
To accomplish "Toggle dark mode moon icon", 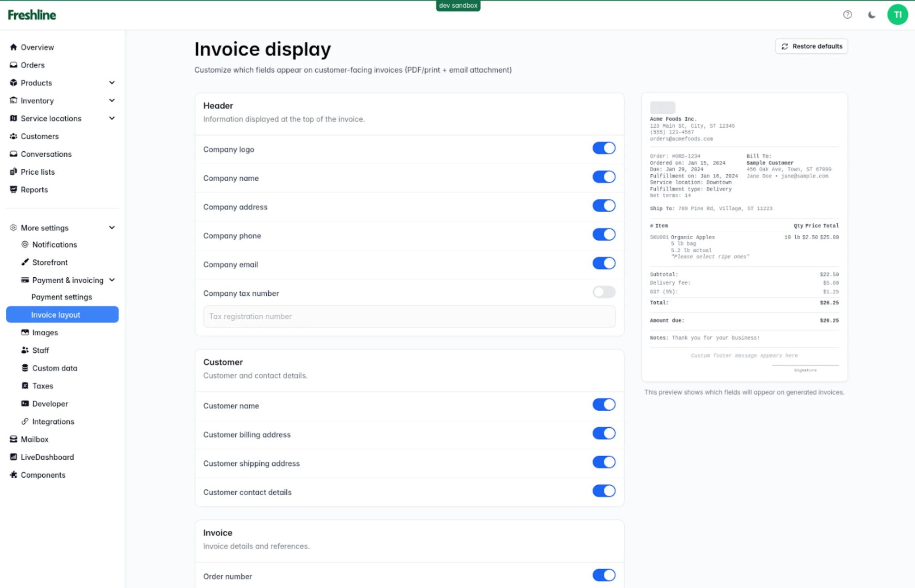I will click(x=871, y=15).
